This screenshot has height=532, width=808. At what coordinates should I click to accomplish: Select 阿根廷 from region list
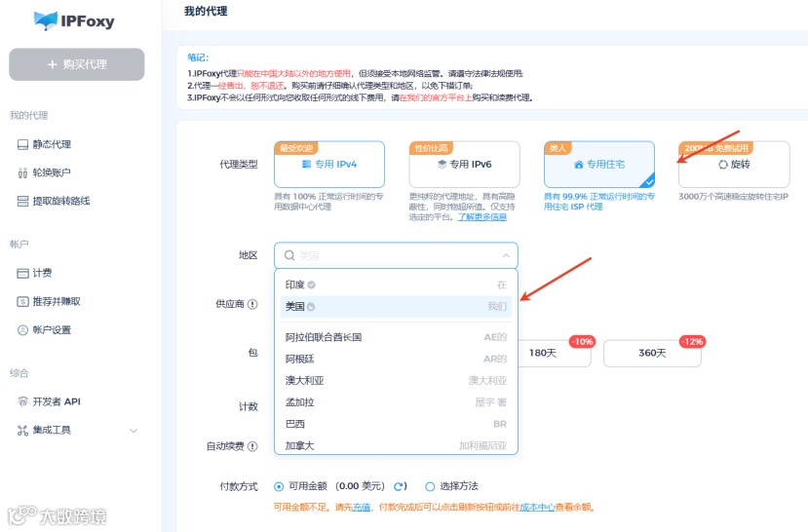[396, 359]
